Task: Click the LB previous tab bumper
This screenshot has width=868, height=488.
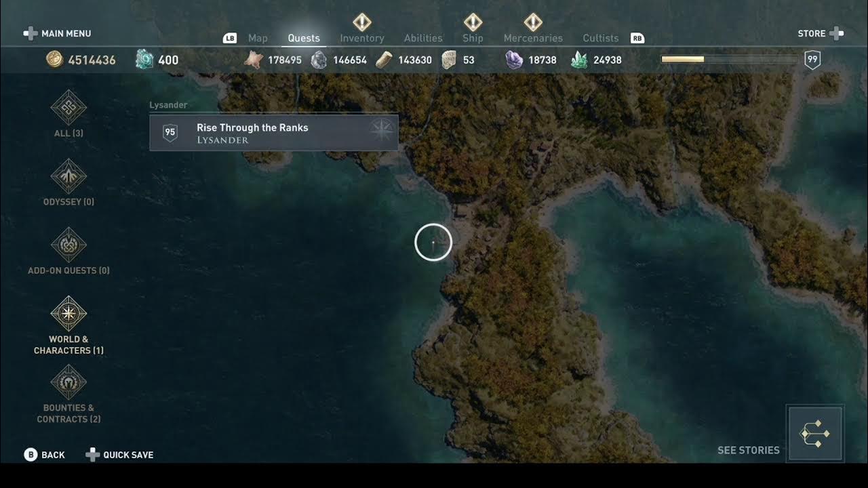Action: [x=229, y=39]
